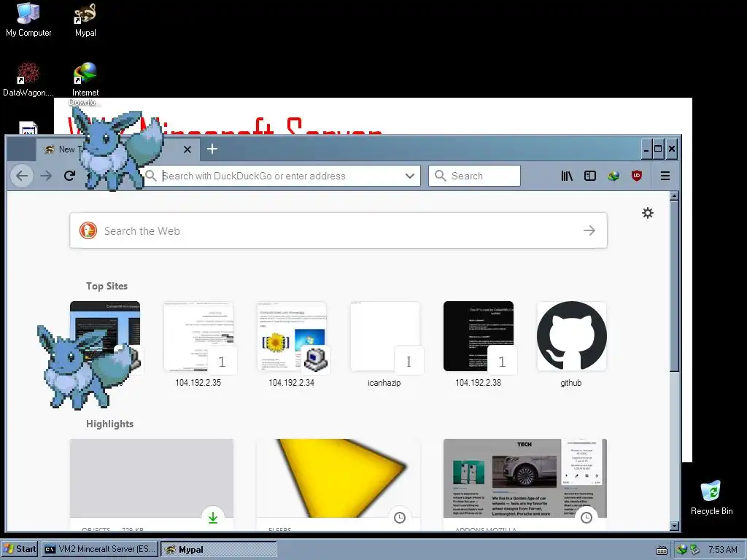Viewport: 747px width, 560px height.
Task: Open new tab with plus button
Action: 212,149
